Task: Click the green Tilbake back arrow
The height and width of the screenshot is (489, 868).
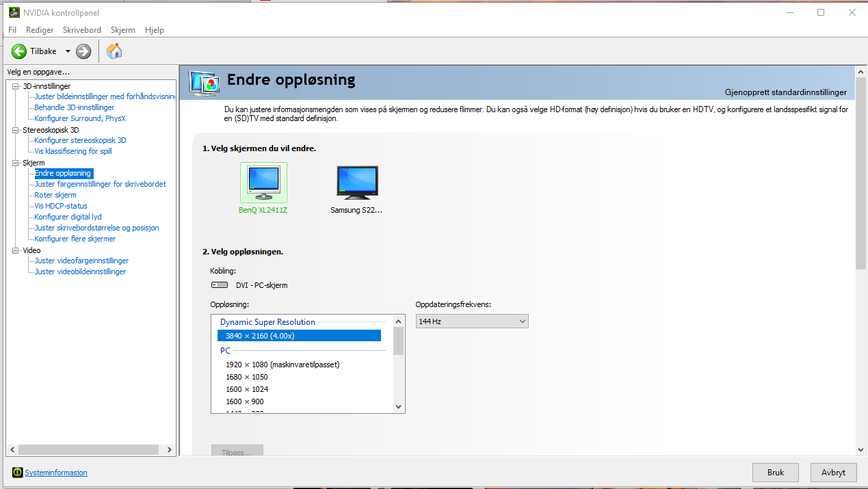Action: [19, 51]
